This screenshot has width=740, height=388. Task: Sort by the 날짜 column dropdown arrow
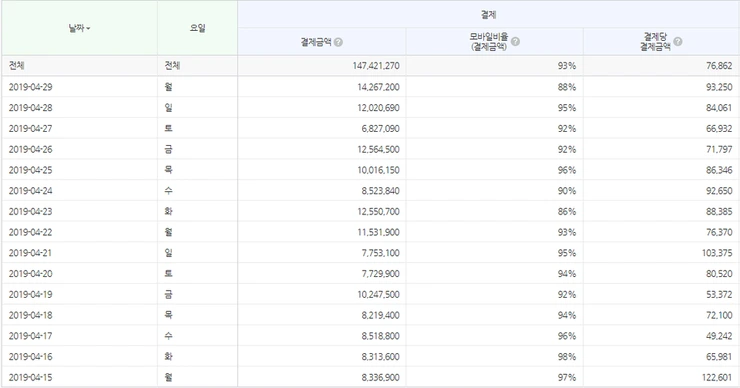point(88,29)
